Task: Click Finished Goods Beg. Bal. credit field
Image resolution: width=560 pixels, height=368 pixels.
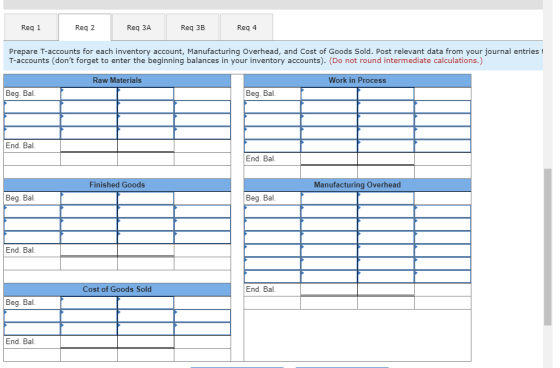Action: click(146, 198)
